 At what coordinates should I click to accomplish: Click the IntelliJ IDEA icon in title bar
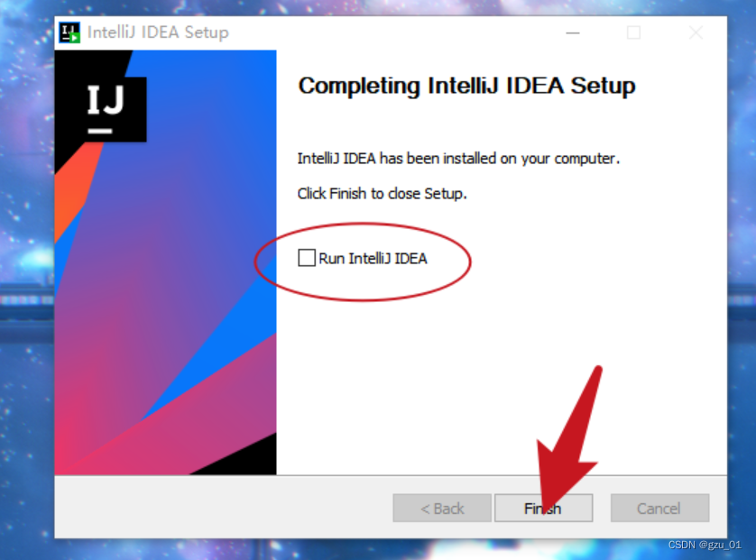pyautogui.click(x=69, y=32)
